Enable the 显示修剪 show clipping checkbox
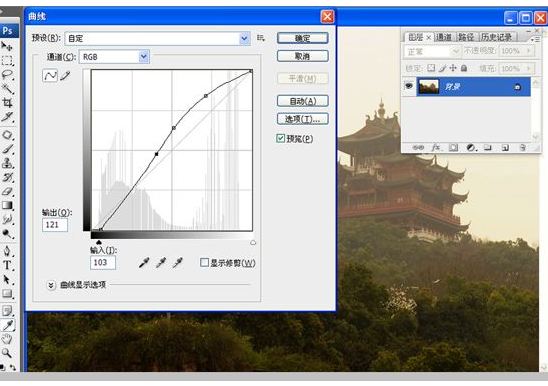 204,263
